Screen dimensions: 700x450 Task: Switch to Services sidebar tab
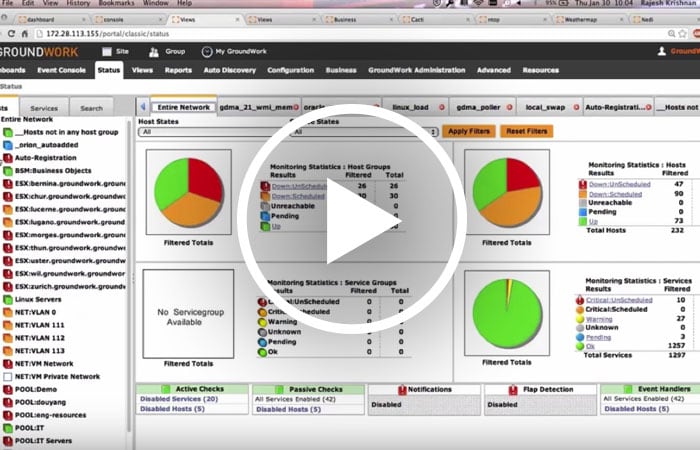click(44, 108)
